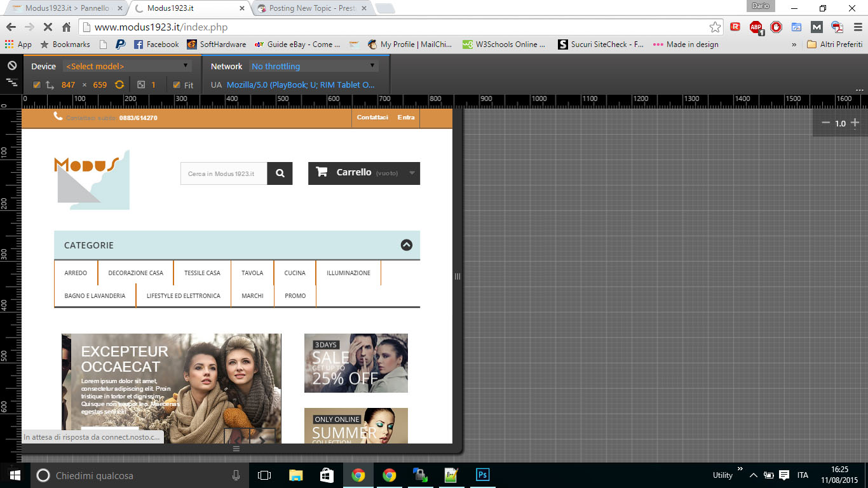
Task: Switch to Posting New Topic tab
Action: click(x=312, y=8)
